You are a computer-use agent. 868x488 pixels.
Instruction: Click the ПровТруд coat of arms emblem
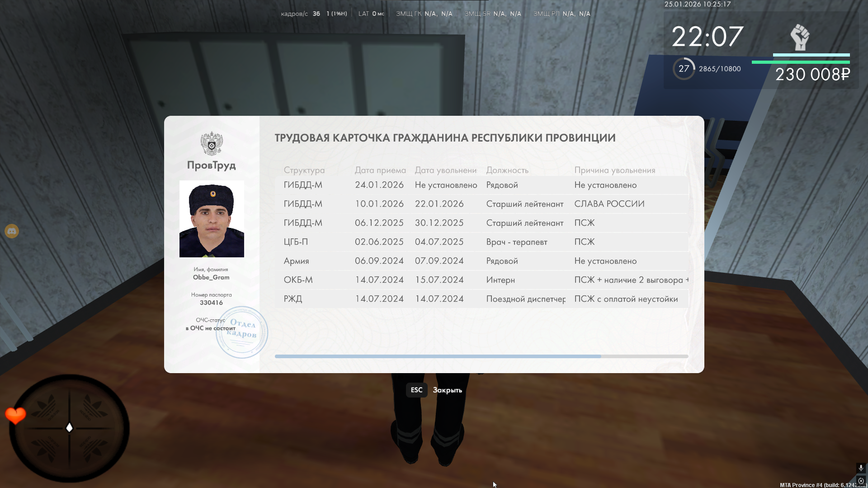212,143
